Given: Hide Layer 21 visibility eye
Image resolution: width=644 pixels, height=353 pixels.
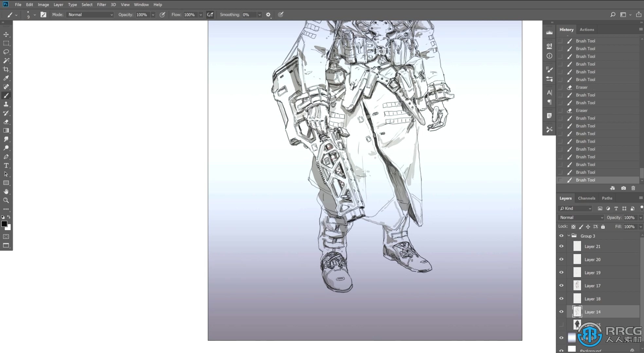Looking at the screenshot, I should click(x=562, y=246).
